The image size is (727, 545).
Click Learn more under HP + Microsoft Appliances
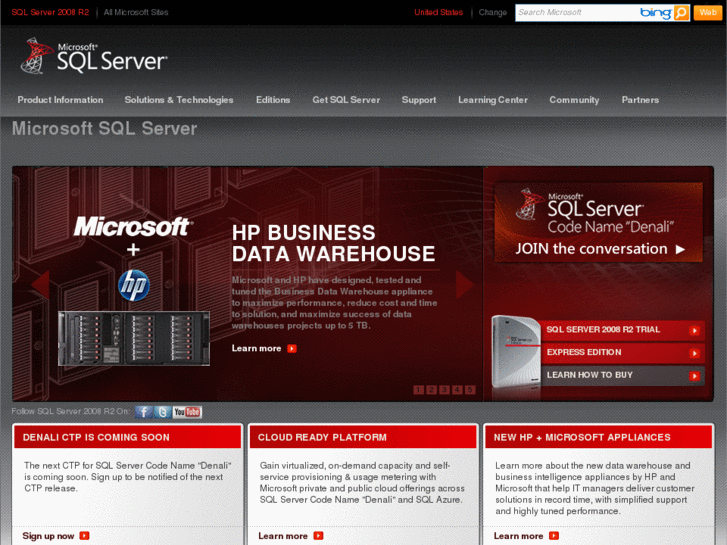(518, 536)
